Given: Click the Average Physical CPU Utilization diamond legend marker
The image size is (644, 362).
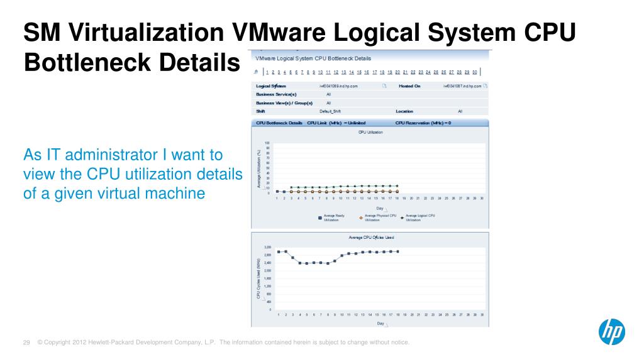Looking at the screenshot, I should [361, 218].
